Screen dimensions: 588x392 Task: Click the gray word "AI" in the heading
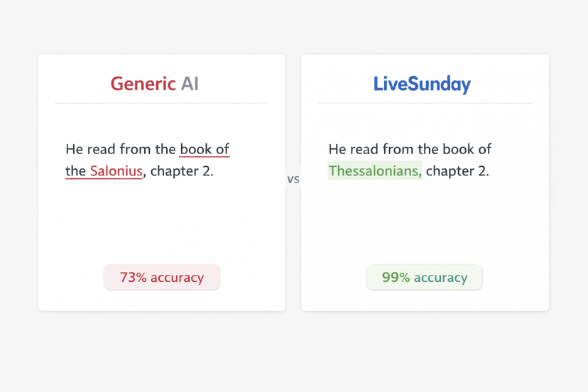tap(190, 84)
